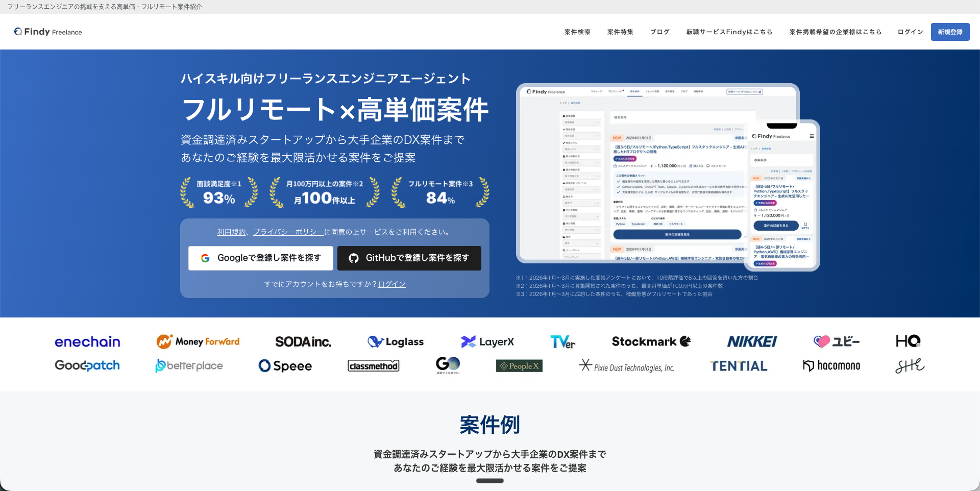980x491 pixels.
Task: Click the 面談満足度 93% badge
Action: click(219, 192)
